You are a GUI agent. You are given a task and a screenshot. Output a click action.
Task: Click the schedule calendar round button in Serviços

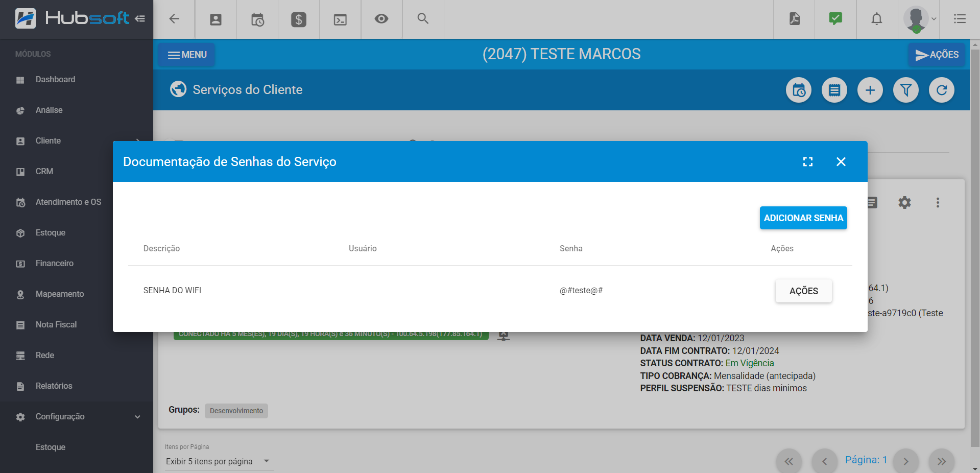click(x=799, y=90)
